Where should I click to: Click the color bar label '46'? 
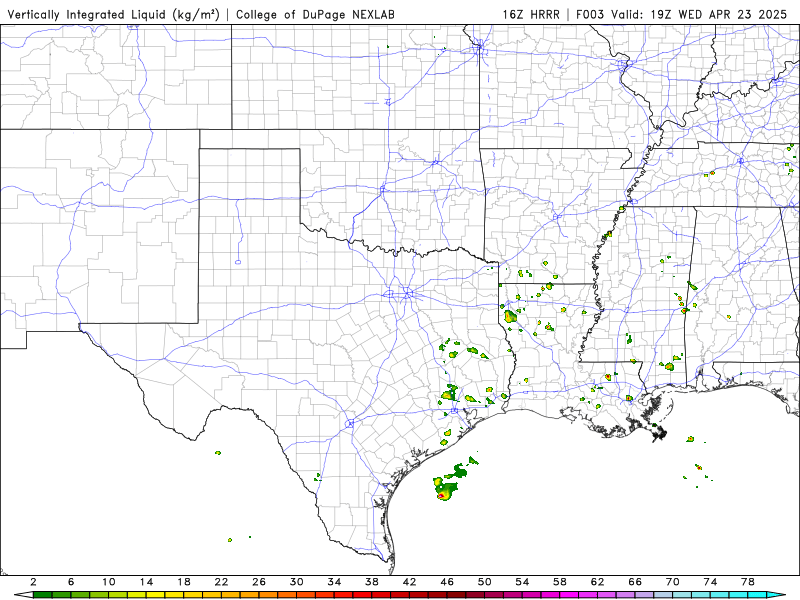[447, 582]
